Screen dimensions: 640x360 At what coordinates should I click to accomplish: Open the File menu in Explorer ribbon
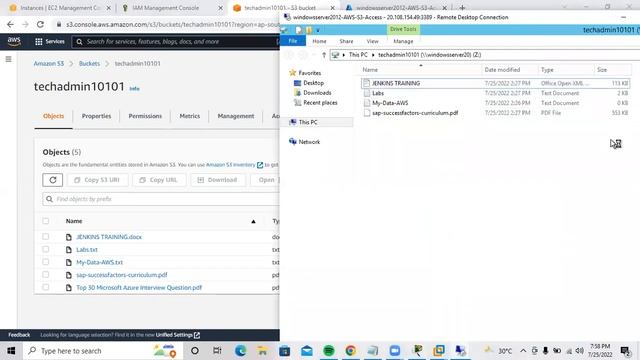pos(293,41)
